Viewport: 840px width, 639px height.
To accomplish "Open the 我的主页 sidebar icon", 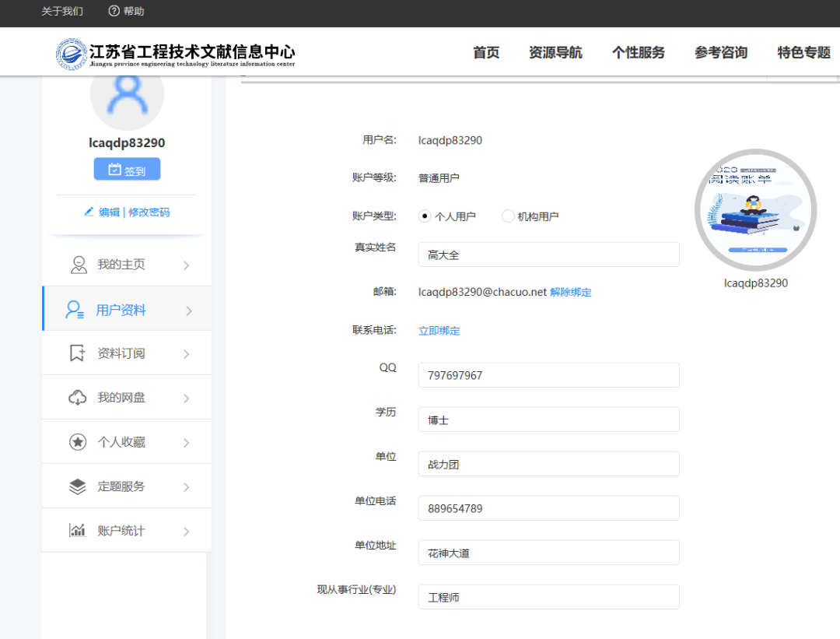I will [78, 264].
